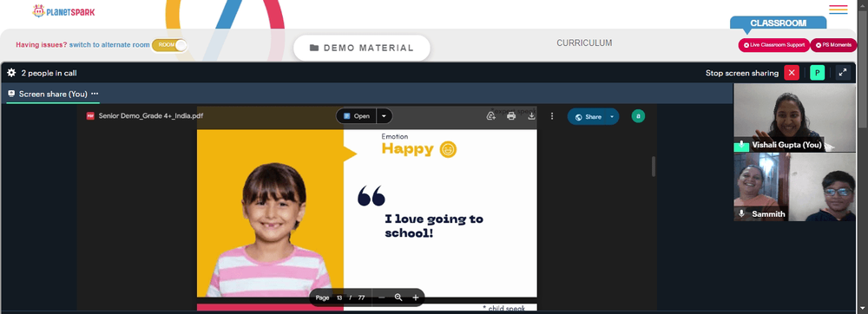868x314 pixels.
Task: Open PDF viewer more options menu
Action: pyautogui.click(x=552, y=116)
